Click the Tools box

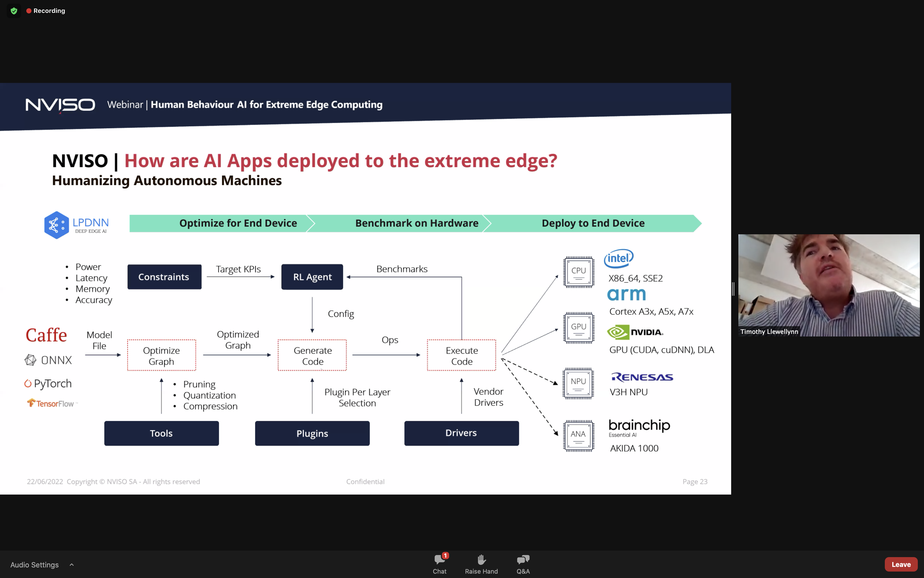coord(161,433)
